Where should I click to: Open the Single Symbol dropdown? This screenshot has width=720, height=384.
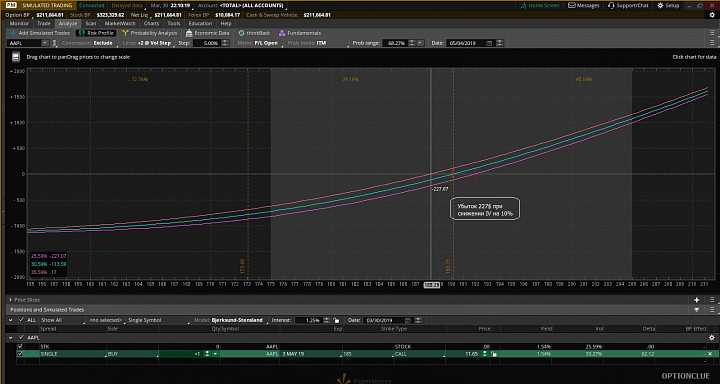click(158, 320)
